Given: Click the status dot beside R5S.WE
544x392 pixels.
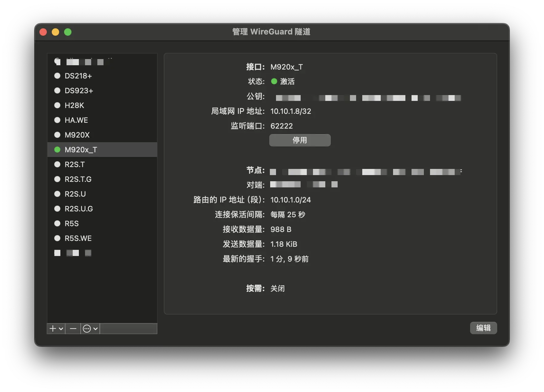Looking at the screenshot, I should [57, 238].
